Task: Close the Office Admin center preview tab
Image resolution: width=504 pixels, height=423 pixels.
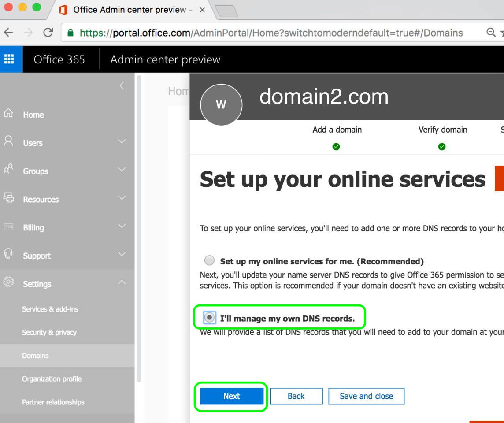Action: [x=202, y=10]
